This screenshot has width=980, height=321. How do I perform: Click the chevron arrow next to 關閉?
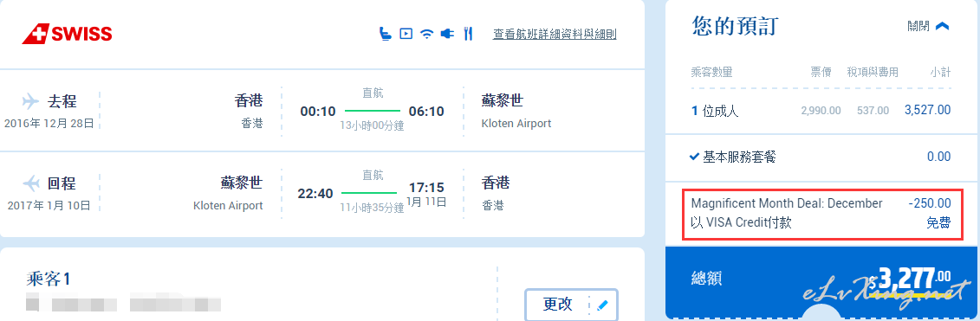[943, 26]
